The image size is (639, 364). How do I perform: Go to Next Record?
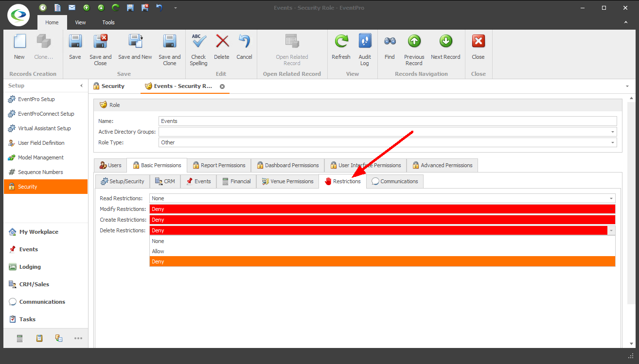coord(445,47)
